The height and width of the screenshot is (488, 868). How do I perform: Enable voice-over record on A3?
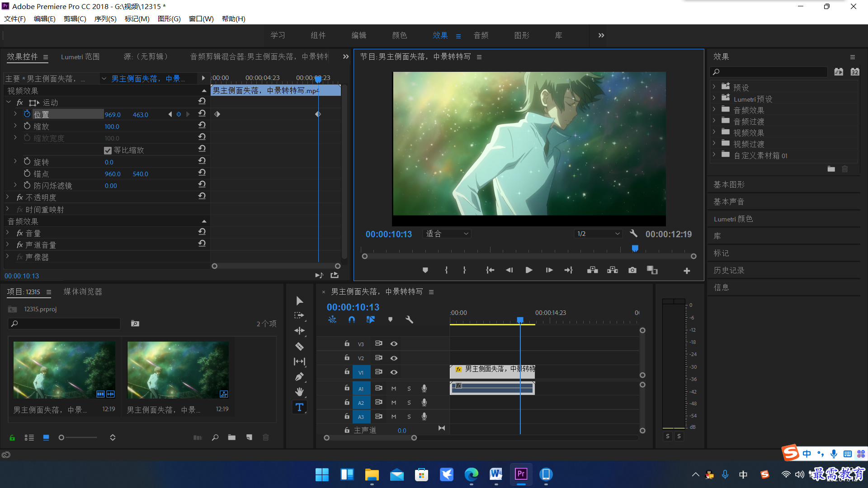(x=424, y=417)
